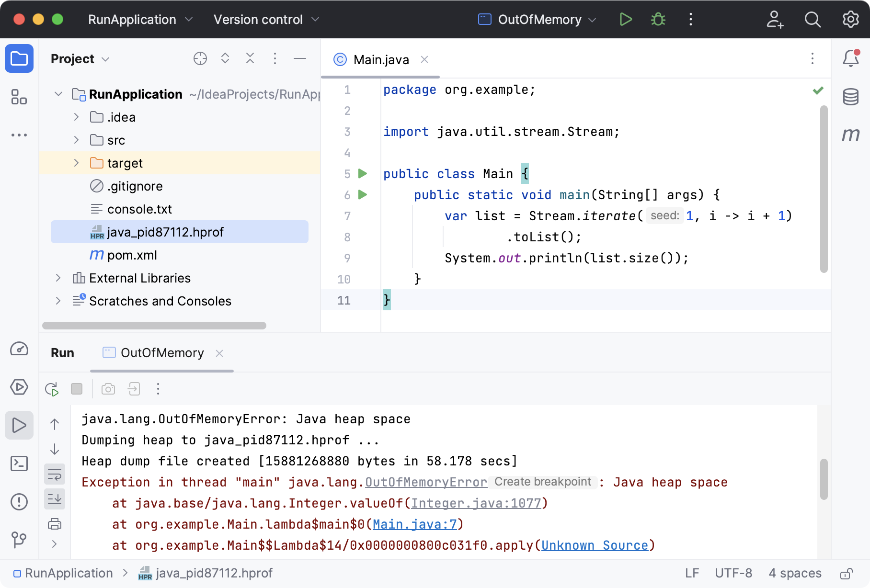Viewport: 870px width, 588px height.
Task: Open the Run tool window sidebar icon
Action: click(19, 425)
